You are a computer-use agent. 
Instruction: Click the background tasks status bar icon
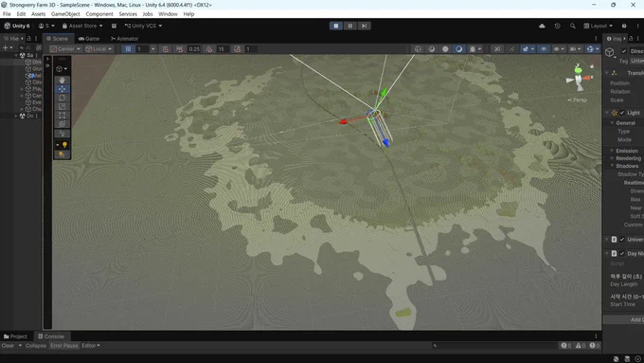point(637,359)
